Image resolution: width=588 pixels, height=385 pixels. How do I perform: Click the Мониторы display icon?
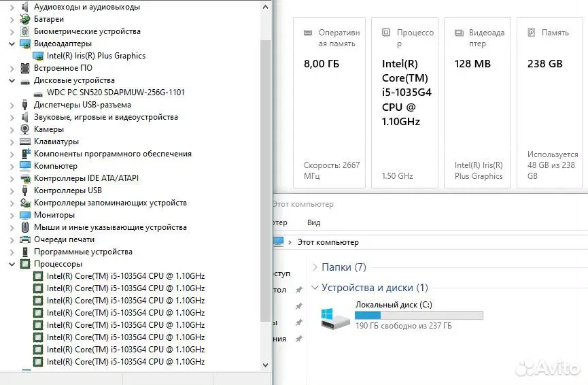coord(24,215)
